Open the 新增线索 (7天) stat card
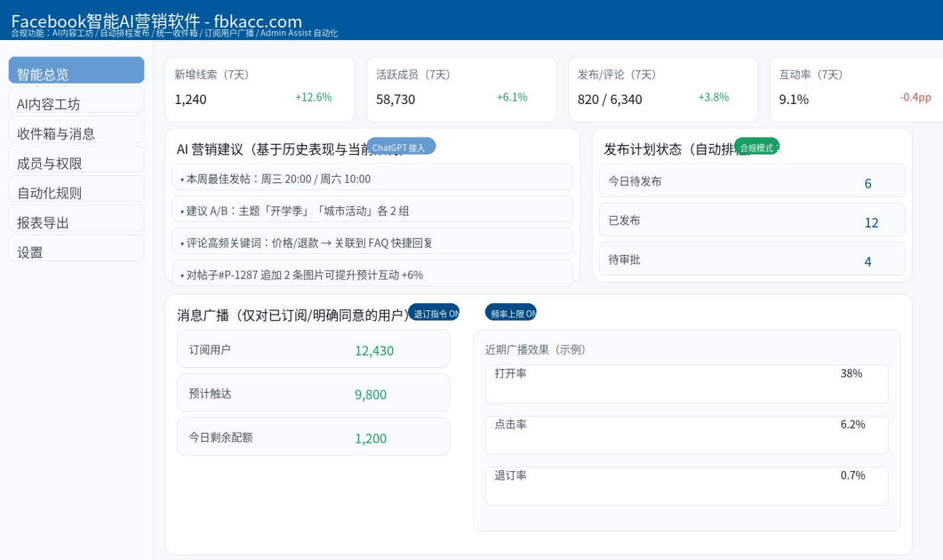The width and height of the screenshot is (943, 560). [260, 89]
